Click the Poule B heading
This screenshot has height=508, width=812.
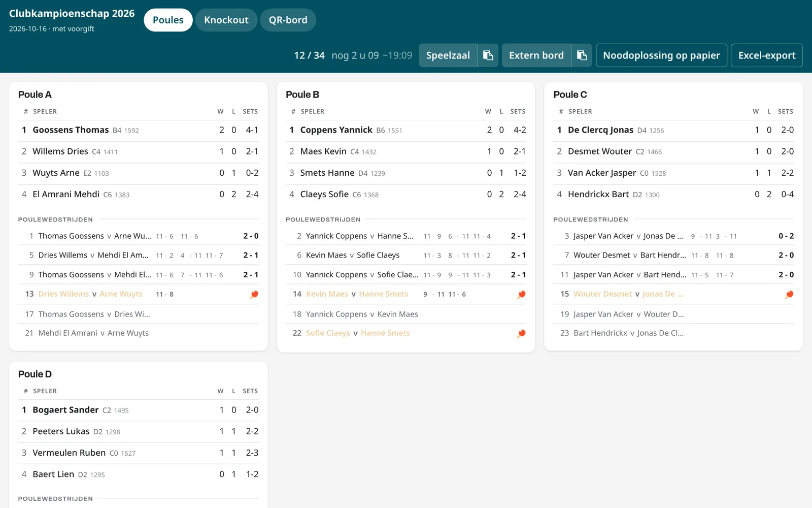[302, 94]
